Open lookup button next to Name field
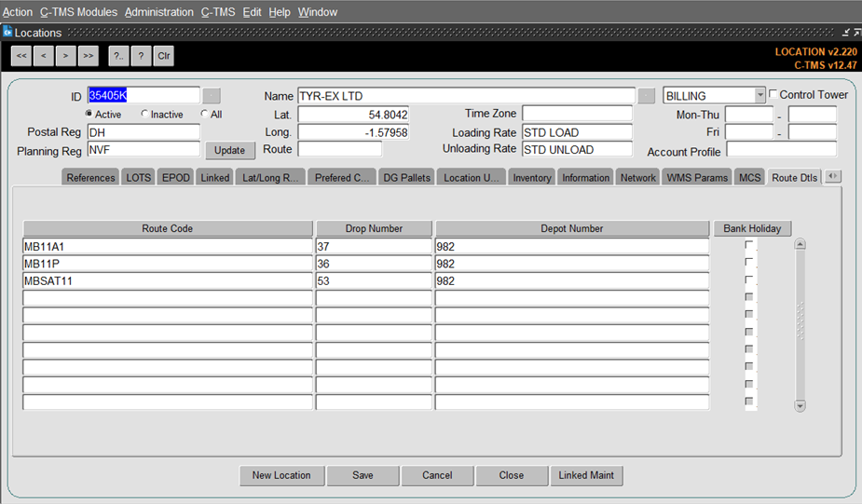The image size is (862, 504). point(647,96)
